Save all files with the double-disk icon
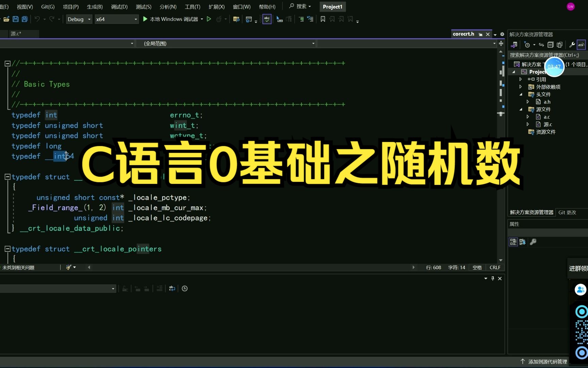 click(x=24, y=19)
